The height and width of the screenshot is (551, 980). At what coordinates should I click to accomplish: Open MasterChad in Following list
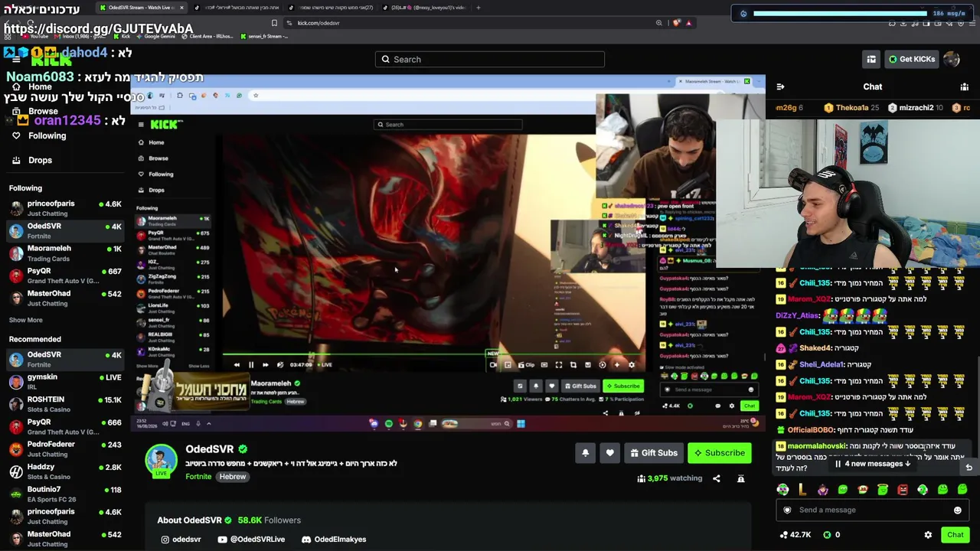pos(65,298)
